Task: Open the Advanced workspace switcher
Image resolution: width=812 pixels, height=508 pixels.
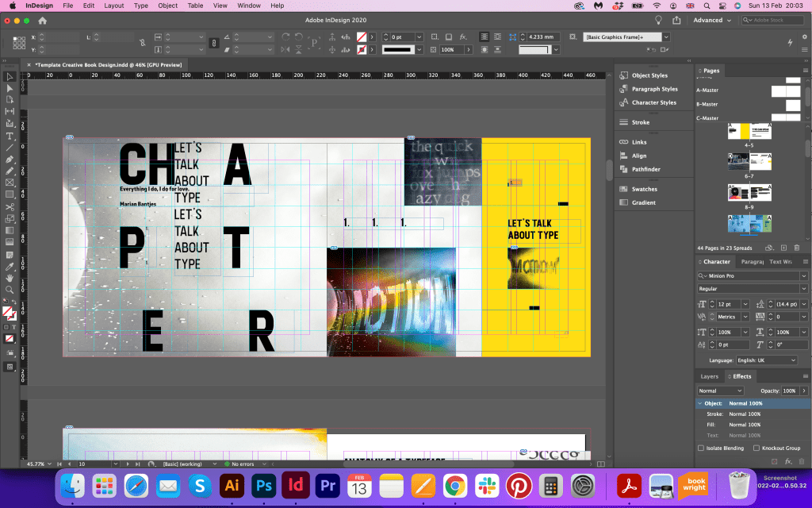Action: (711, 20)
